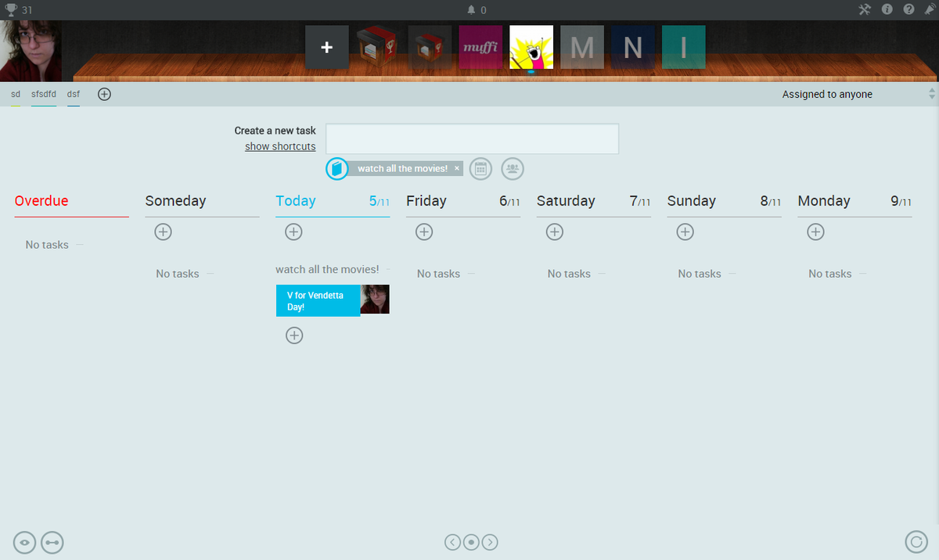
Task: Click the blue book project icon
Action: [x=336, y=168]
